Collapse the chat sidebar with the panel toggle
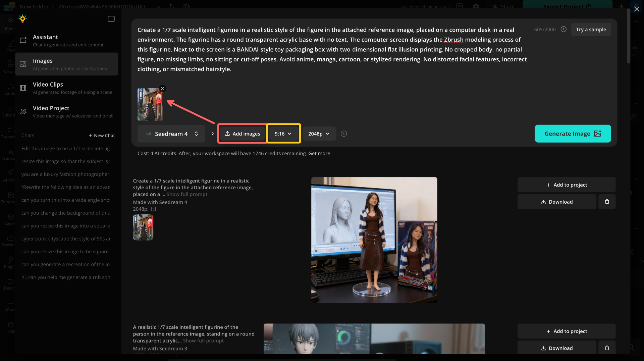 pos(111,18)
